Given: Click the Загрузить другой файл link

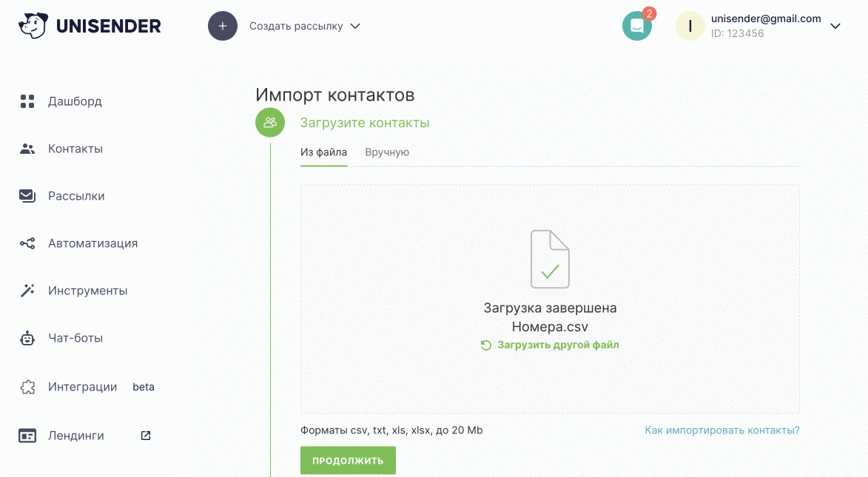Looking at the screenshot, I should tap(558, 345).
